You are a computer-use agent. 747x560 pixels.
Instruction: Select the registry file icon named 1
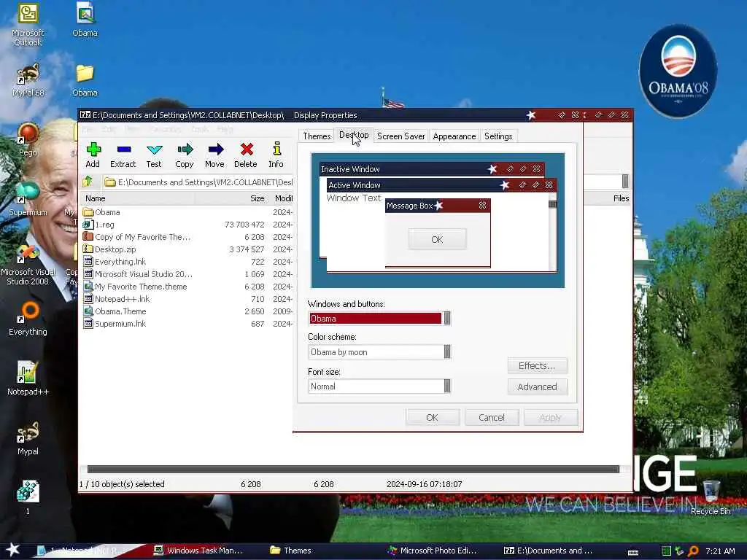point(28,497)
